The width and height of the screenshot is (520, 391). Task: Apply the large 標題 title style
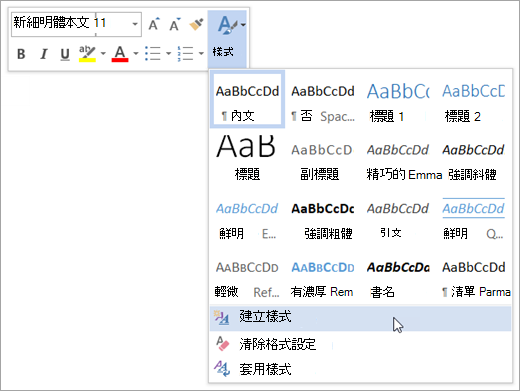click(x=247, y=158)
